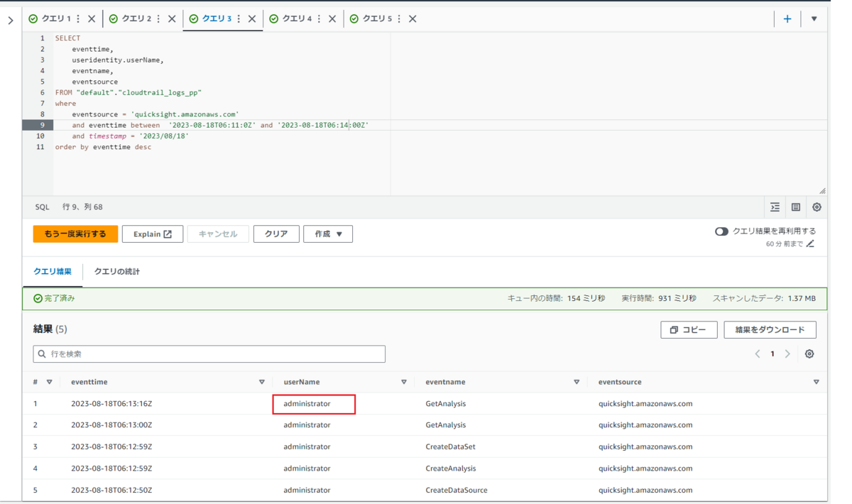Image resolution: width=852 pixels, height=504 pixels.
Task: Click the CreateDataSource event cell
Action: coord(457,490)
